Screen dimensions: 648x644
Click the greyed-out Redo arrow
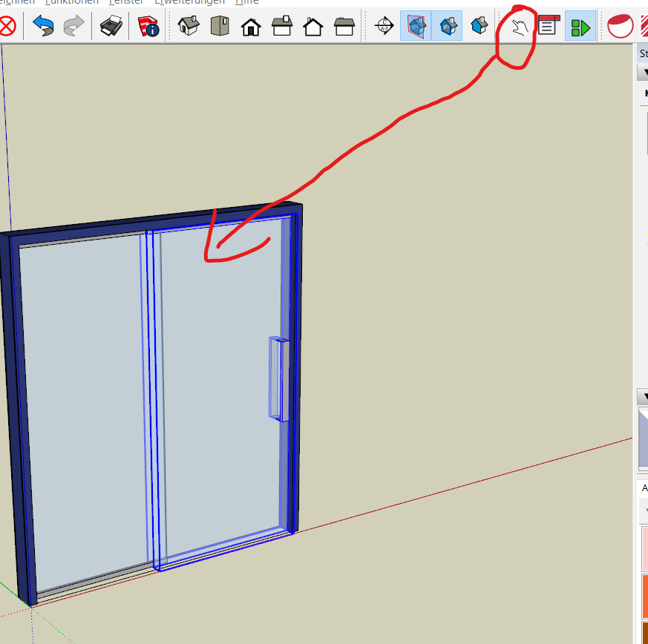point(73,27)
